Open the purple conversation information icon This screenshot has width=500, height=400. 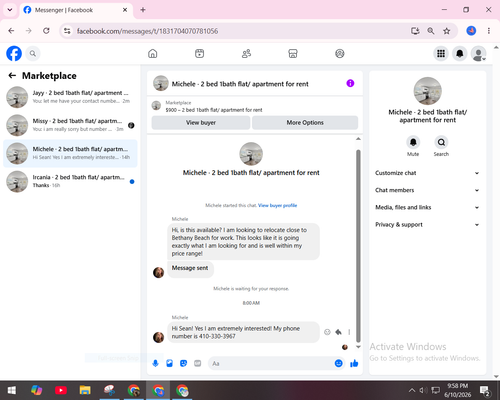point(350,83)
